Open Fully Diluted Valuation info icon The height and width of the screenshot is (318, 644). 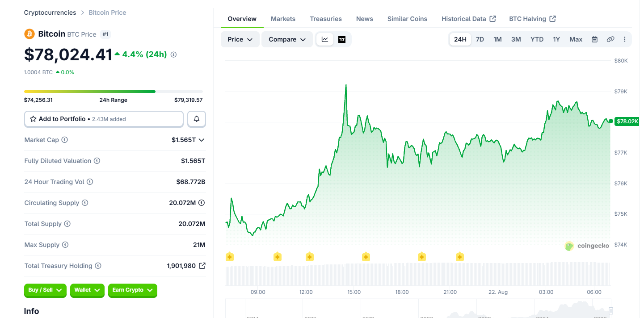tap(97, 161)
